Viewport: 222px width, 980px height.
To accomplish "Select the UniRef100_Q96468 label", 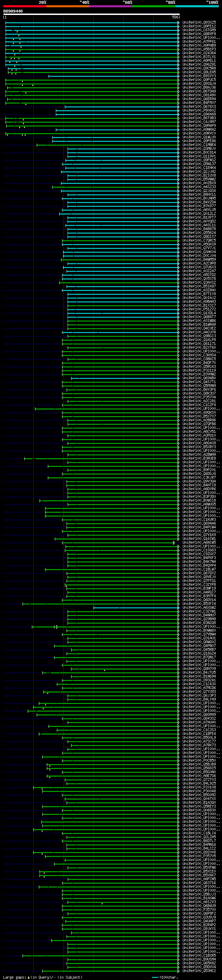I will (x=199, y=114).
